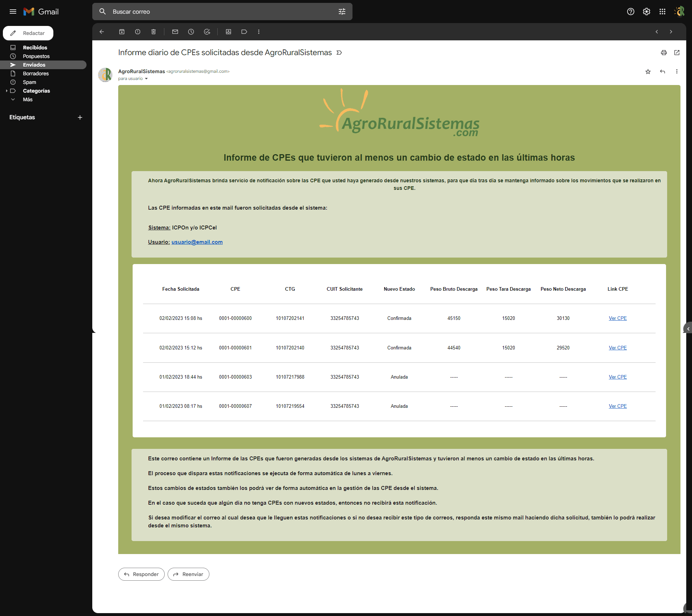Open the Settings gear icon
This screenshot has height=616, width=692.
coord(647,12)
